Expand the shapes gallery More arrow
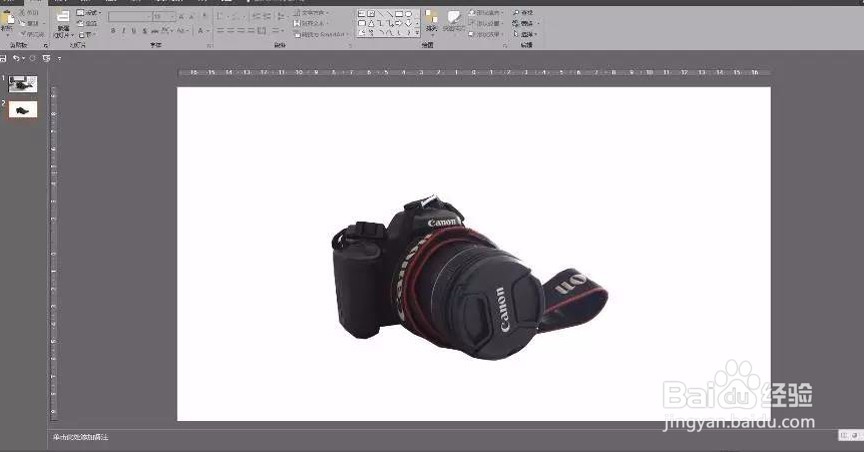Viewport: 864px width, 452px height. tap(417, 33)
